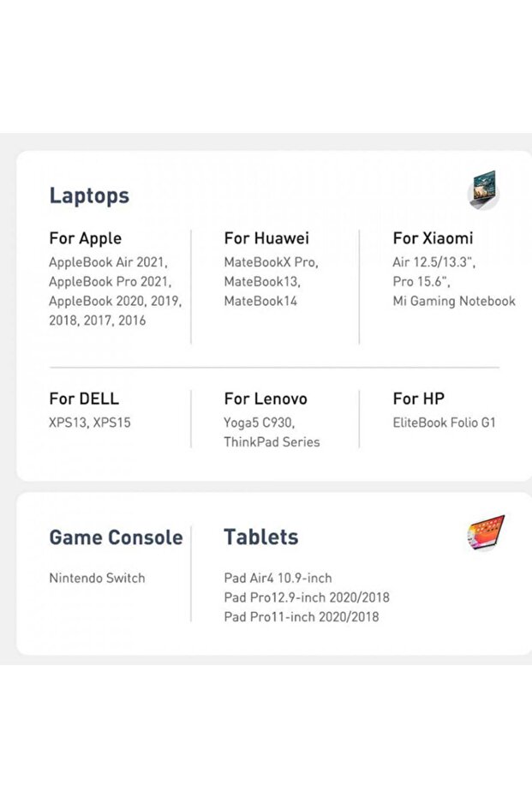Click the MateBookX Pro entry

[x=269, y=261]
